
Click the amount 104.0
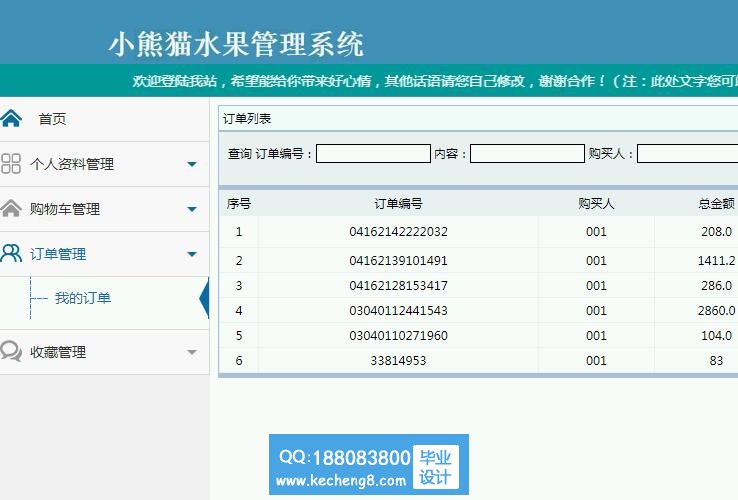coord(716,335)
